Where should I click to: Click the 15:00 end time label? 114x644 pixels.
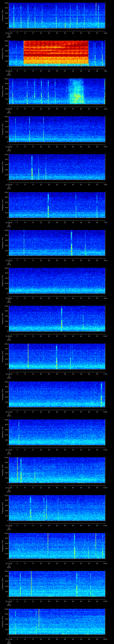[105, 525]
